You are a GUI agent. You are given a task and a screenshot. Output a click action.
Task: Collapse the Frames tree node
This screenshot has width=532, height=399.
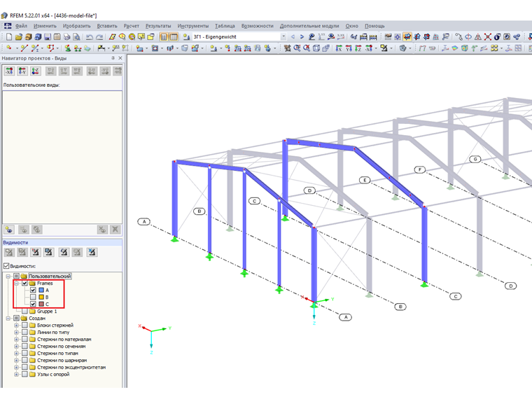16,283
